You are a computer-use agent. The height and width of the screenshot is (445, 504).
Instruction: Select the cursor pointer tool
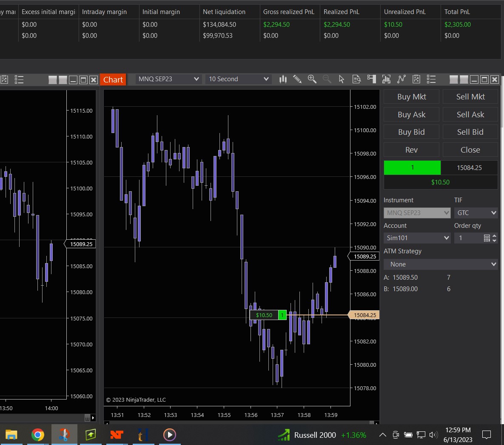click(x=341, y=79)
